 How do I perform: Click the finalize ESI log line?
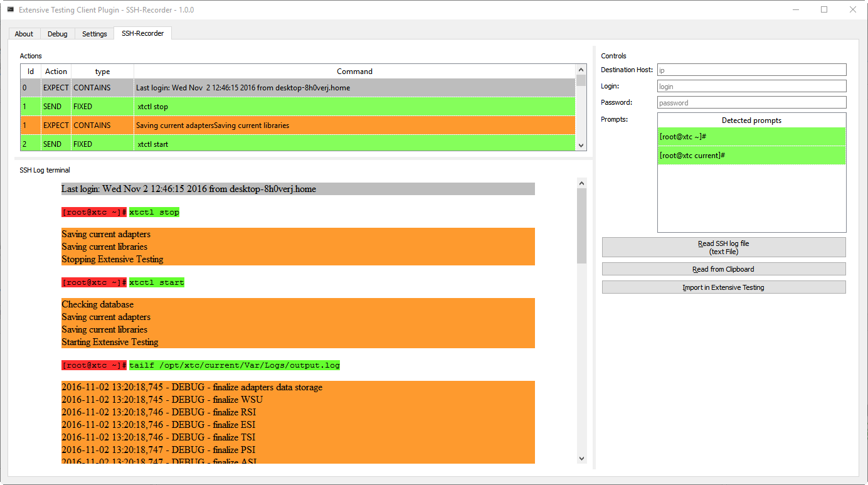[159, 425]
